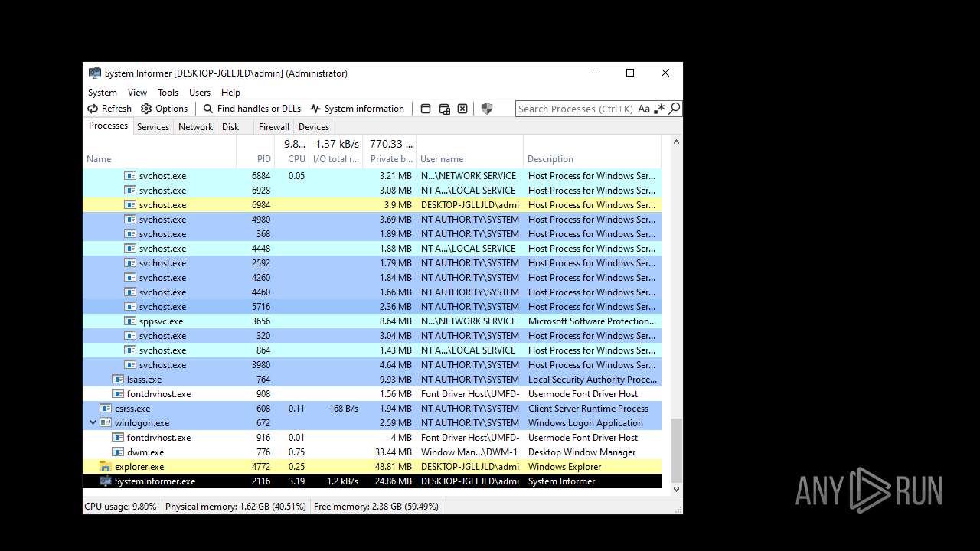Click the Local Security Authority description
The image size is (980, 551).
coord(593,380)
